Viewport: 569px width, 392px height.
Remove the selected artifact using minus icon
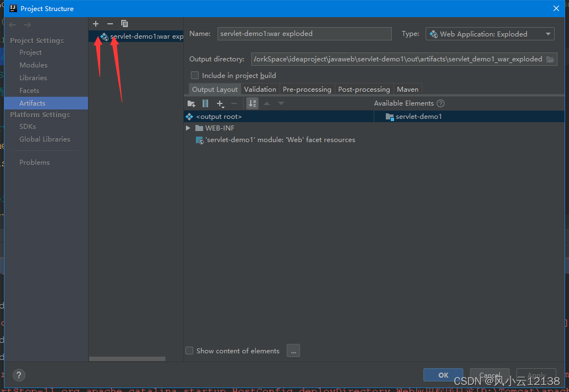110,24
